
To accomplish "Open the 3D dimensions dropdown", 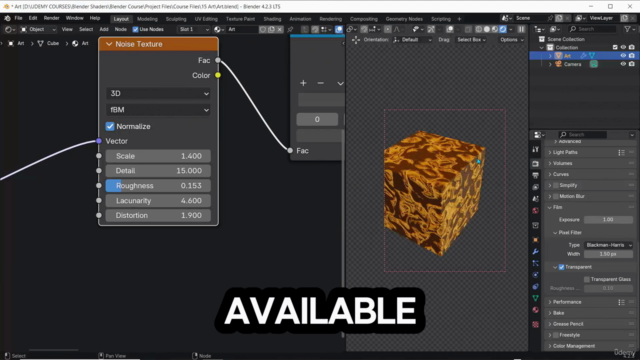I will click(158, 93).
